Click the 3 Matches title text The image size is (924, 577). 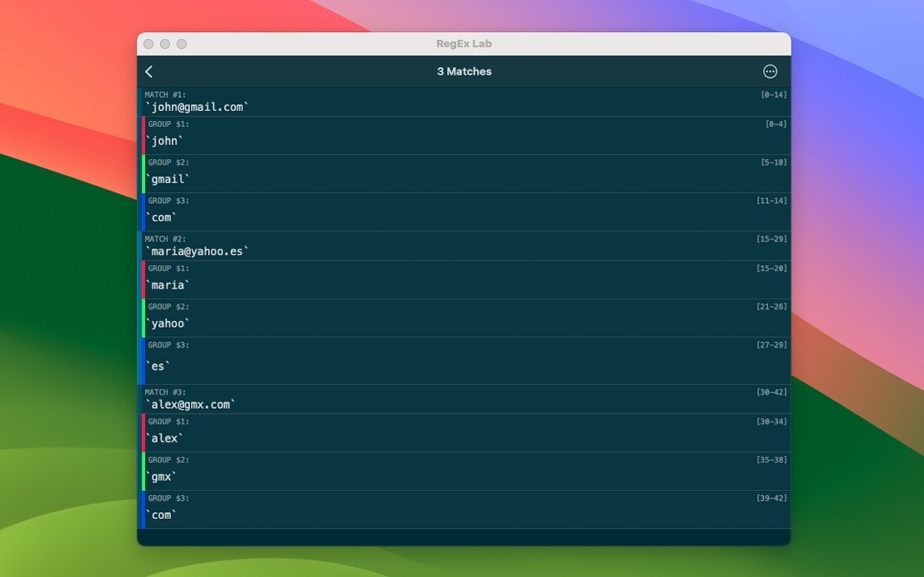(464, 71)
